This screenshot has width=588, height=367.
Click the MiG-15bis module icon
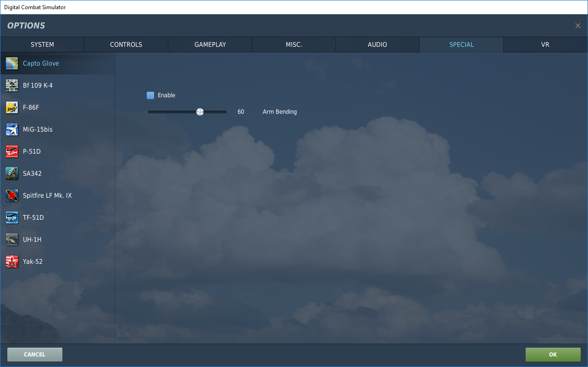[x=12, y=129]
